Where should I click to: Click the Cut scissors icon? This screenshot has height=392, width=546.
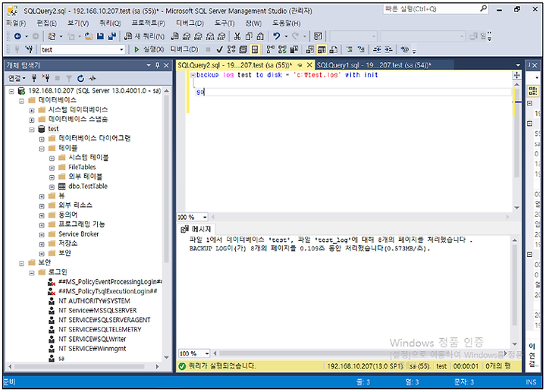coord(237,36)
